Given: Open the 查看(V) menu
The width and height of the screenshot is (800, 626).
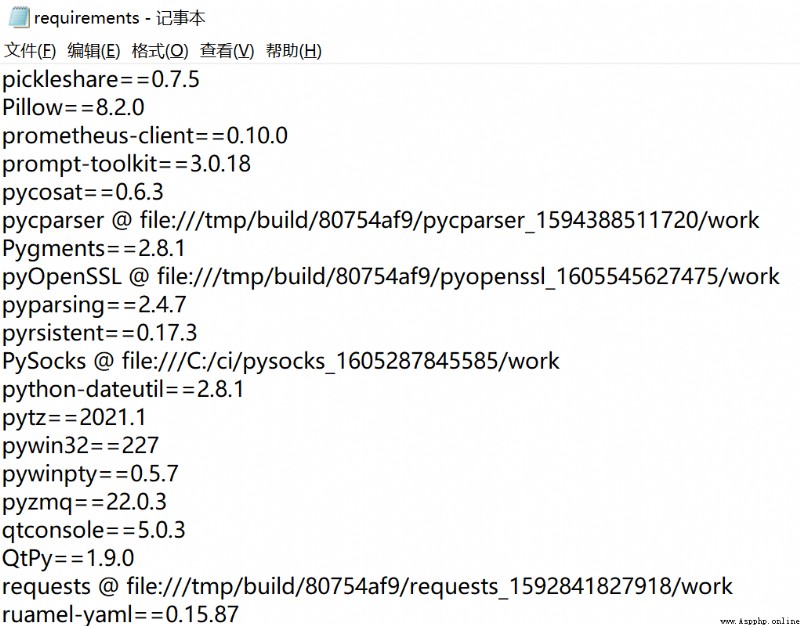Looking at the screenshot, I should click(x=227, y=51).
